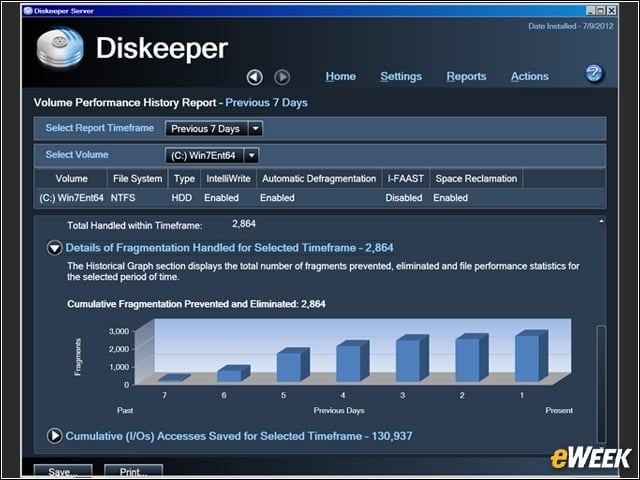The image size is (640, 480).
Task: Open the Select Volume dropdown arrow
Action: [x=251, y=156]
